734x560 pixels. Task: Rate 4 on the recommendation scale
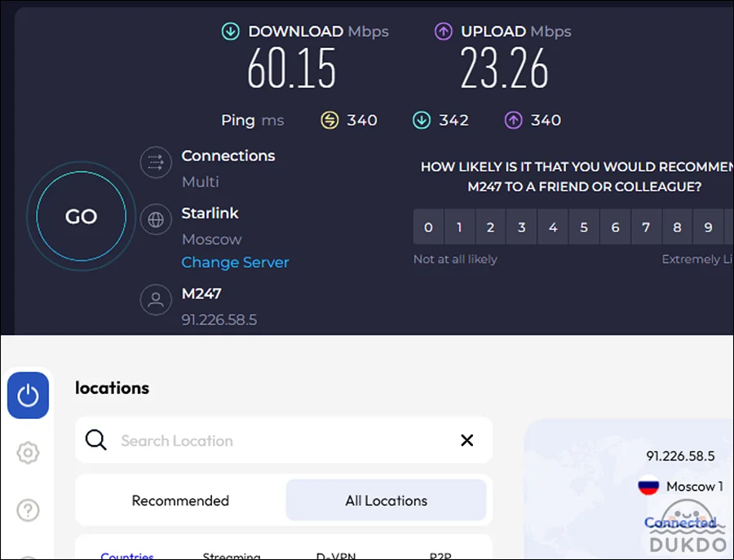[x=553, y=227]
